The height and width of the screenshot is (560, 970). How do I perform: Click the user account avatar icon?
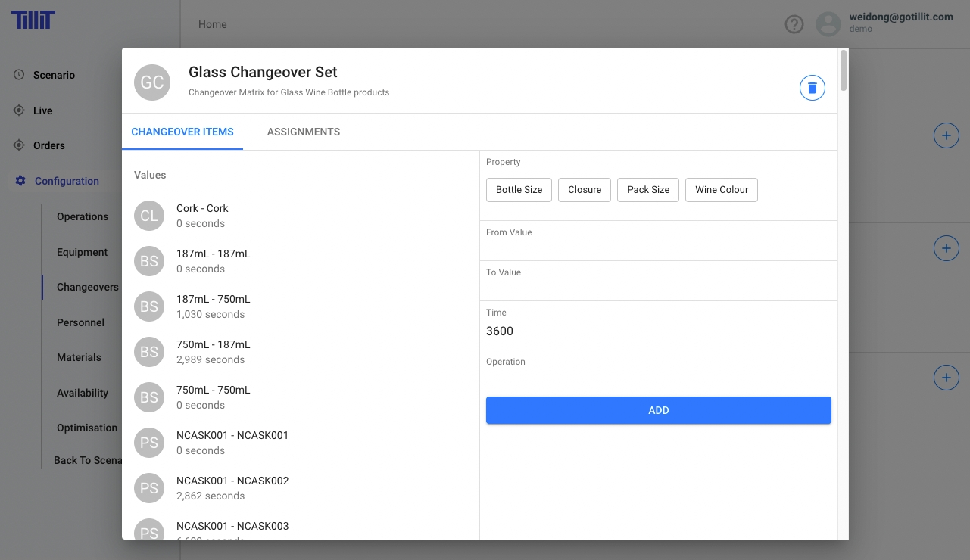(x=828, y=24)
